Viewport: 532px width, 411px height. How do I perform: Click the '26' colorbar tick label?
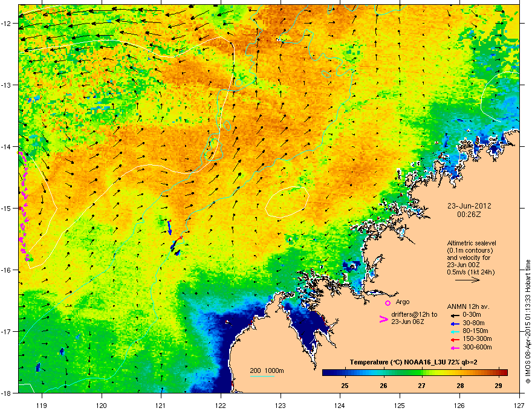point(383,386)
